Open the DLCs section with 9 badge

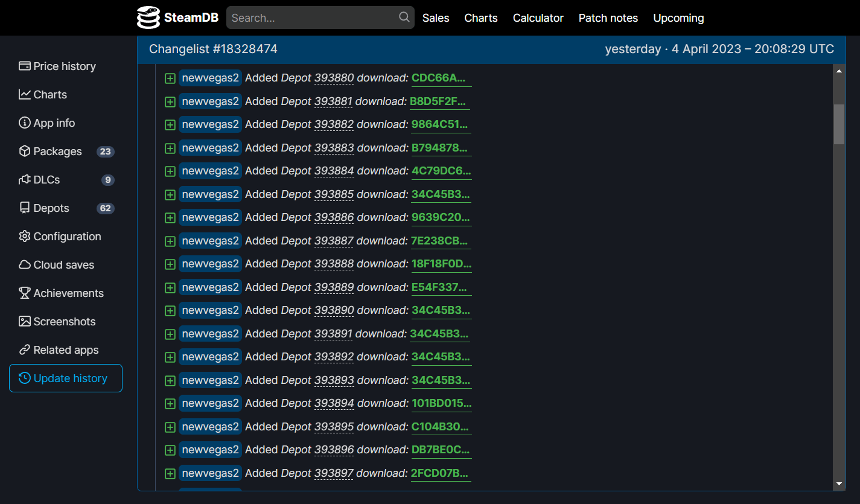coord(66,180)
